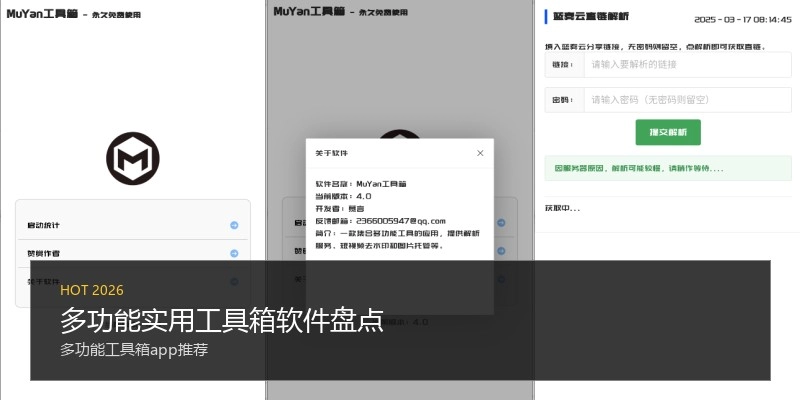Click the MuYan hexagon logo in left panel
Screen dimensions: 800x400
pos(133,158)
